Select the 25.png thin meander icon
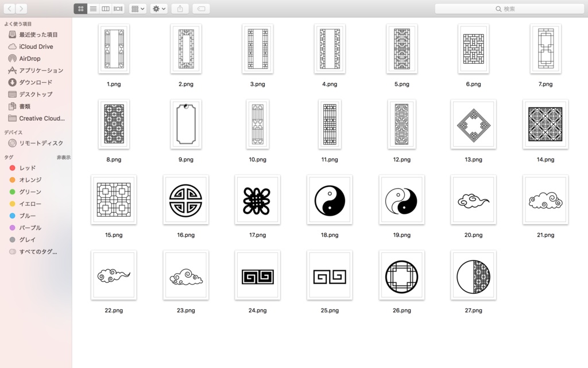This screenshot has height=368, width=588. [x=330, y=275]
